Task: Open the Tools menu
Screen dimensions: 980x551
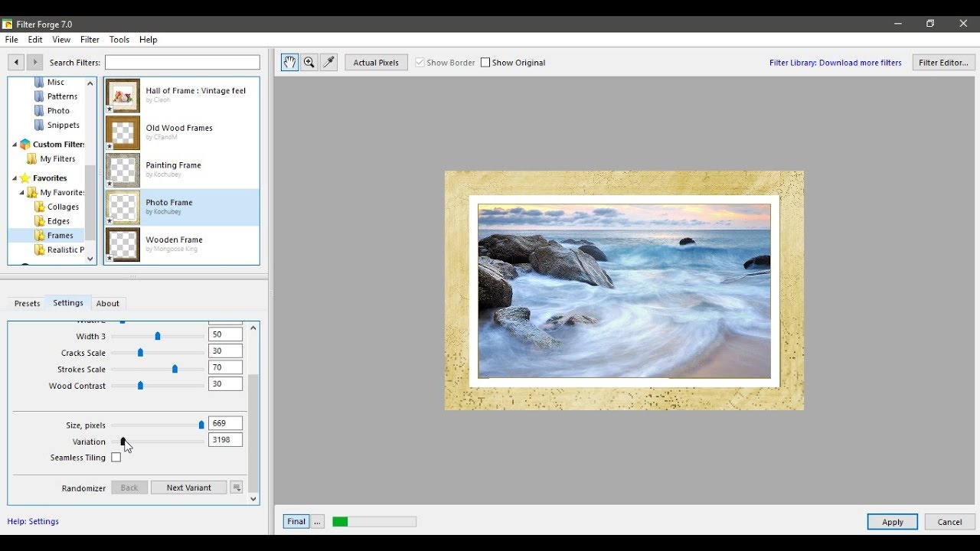Action: tap(119, 40)
